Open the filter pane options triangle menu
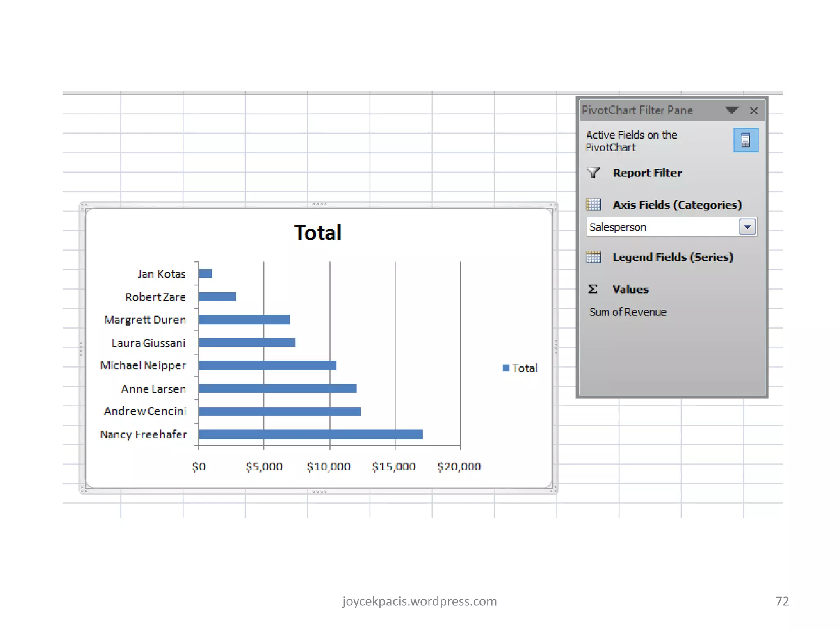The image size is (840, 630). (x=731, y=110)
